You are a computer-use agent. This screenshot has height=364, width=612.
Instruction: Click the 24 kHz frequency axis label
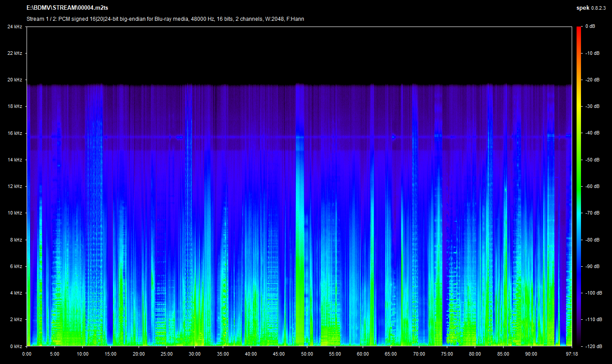(x=15, y=27)
